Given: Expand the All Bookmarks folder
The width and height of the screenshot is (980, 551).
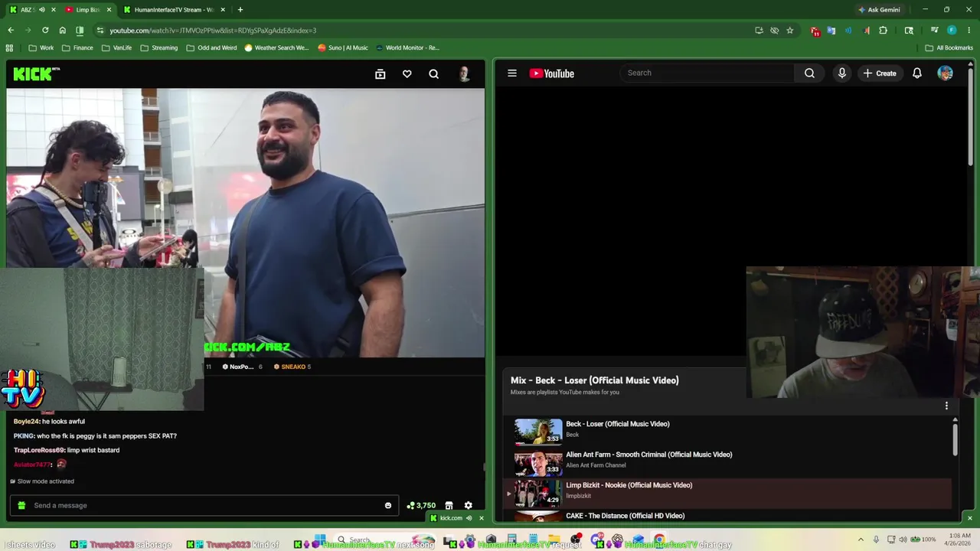Looking at the screenshot, I should [949, 47].
